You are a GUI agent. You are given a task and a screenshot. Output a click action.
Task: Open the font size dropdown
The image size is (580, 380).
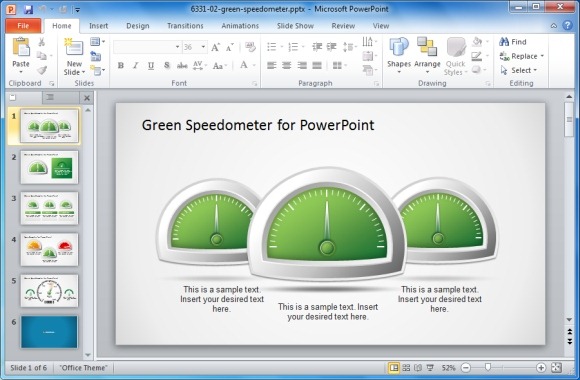point(203,47)
